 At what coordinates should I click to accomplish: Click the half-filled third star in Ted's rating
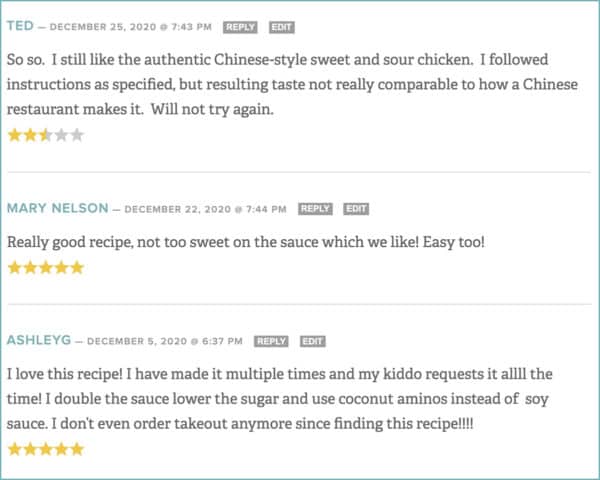tap(45, 135)
